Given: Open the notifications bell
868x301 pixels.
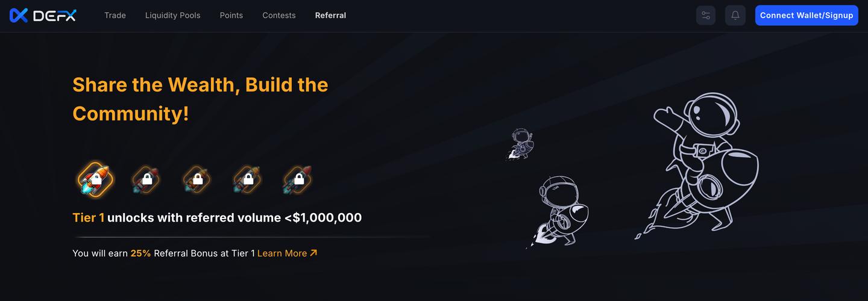Looking at the screenshot, I should coord(735,16).
